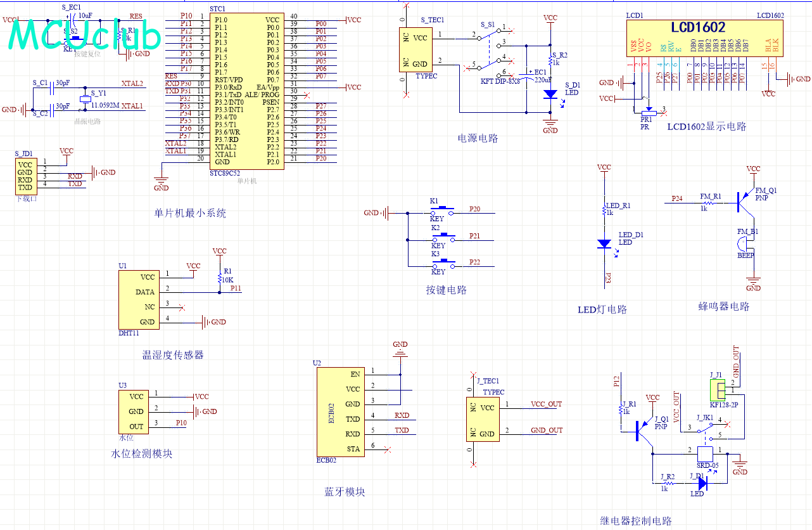
Task: Click the S_JD1 download header block
Action: 25,176
